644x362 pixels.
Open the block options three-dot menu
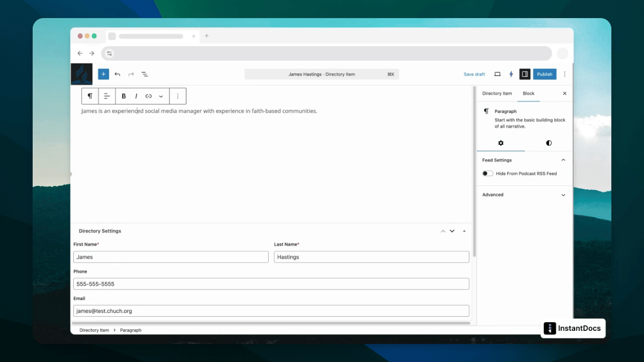(178, 96)
